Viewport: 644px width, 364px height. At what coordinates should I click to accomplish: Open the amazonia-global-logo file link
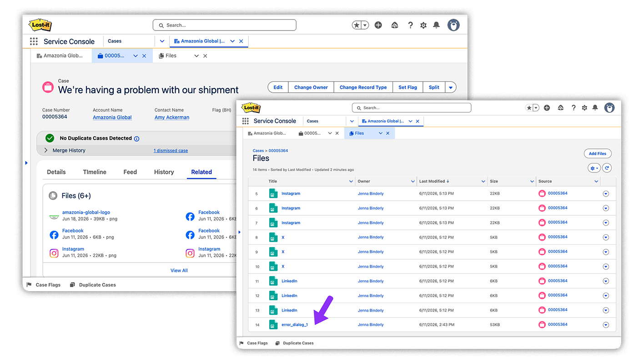[x=86, y=212]
